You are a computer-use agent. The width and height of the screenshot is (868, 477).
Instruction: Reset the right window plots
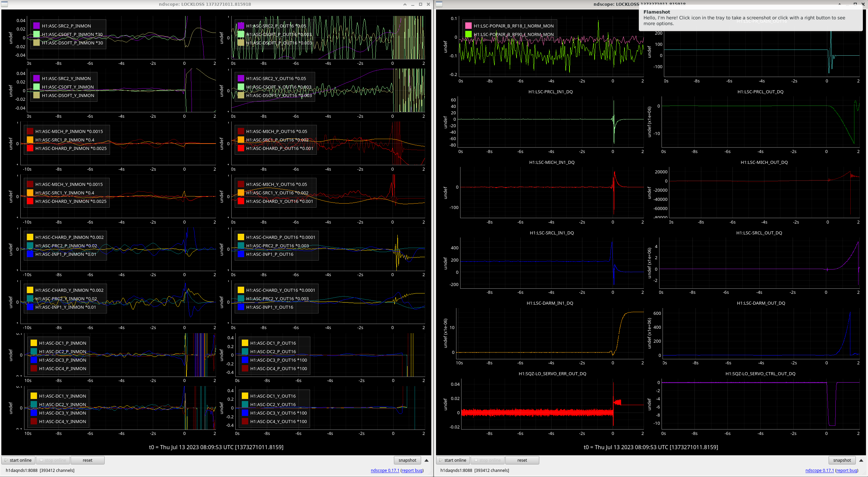pyautogui.click(x=522, y=460)
